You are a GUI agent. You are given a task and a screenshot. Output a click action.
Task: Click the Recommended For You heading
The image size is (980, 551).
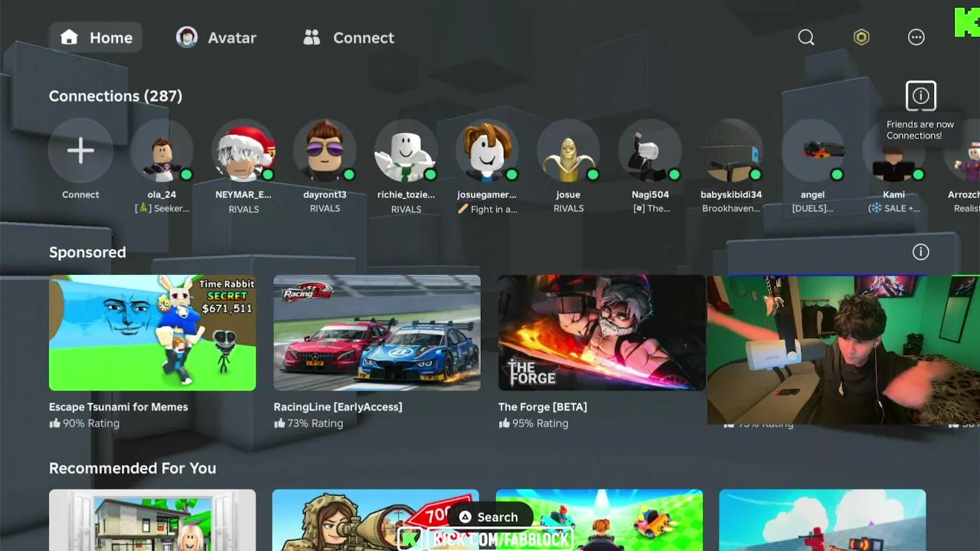tap(132, 468)
